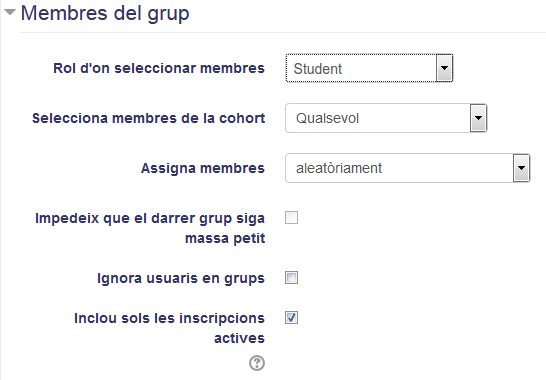Click the aleatòriament assignment select box
546x380 pixels.
[407, 168]
